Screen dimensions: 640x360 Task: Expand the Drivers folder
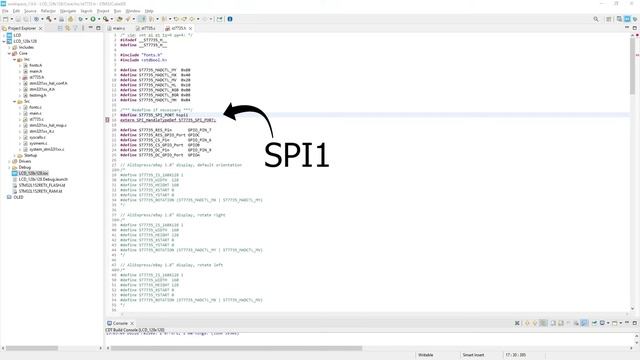(9, 161)
